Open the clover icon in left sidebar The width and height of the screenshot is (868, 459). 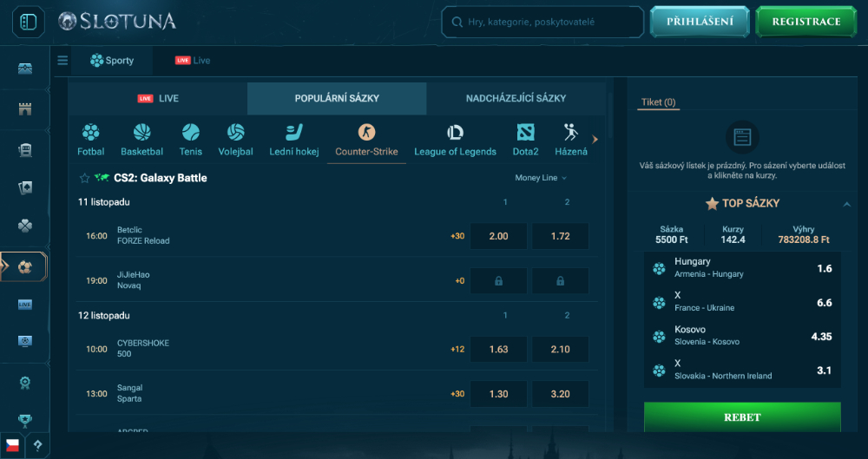pyautogui.click(x=25, y=226)
